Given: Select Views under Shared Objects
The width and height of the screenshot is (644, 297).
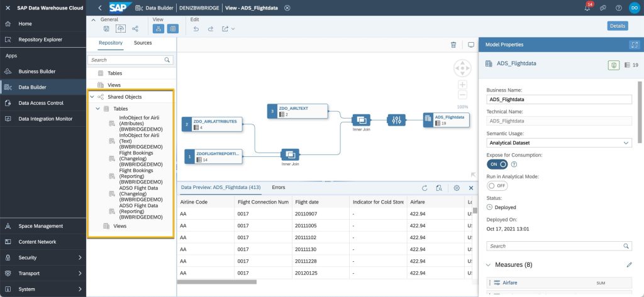Looking at the screenshot, I should click(x=119, y=226).
